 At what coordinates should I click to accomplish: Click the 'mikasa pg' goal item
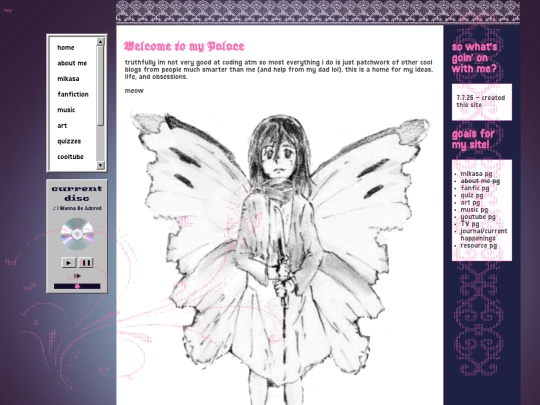[476, 174]
